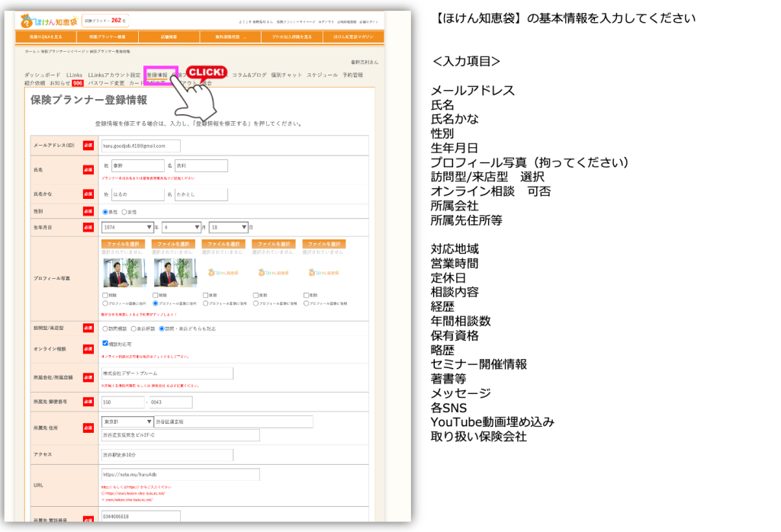Open the 個別チャット tab

287,75
